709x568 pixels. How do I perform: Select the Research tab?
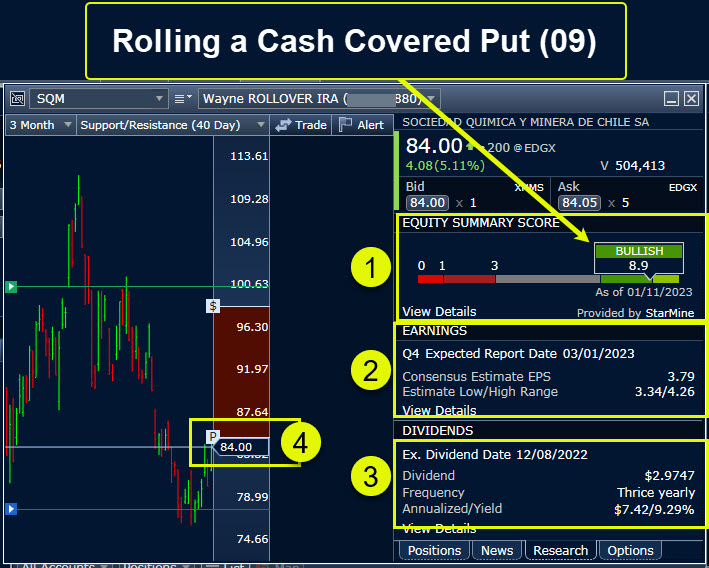561,550
